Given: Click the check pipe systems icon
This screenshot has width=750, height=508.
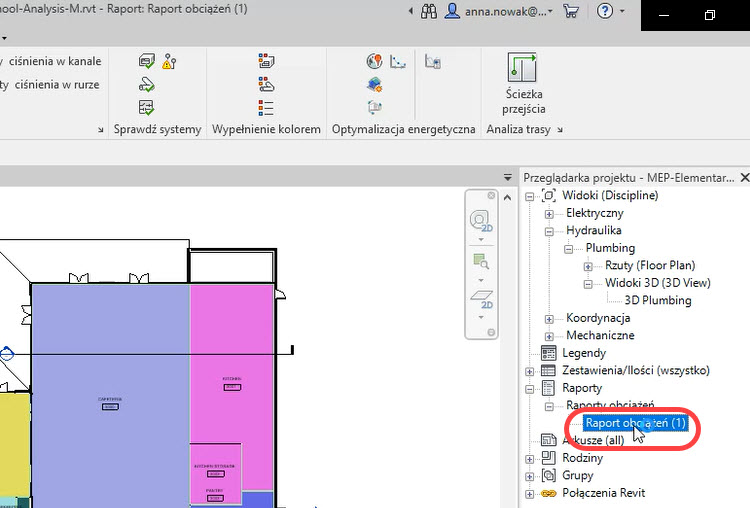Looking at the screenshot, I should (146, 84).
